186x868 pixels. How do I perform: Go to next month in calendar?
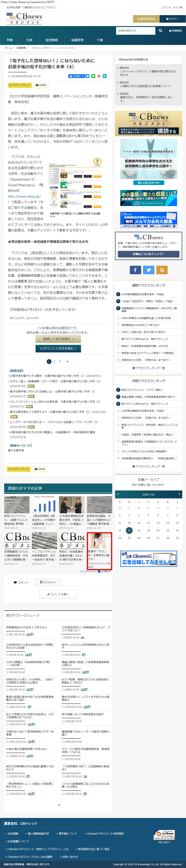click(179, 494)
